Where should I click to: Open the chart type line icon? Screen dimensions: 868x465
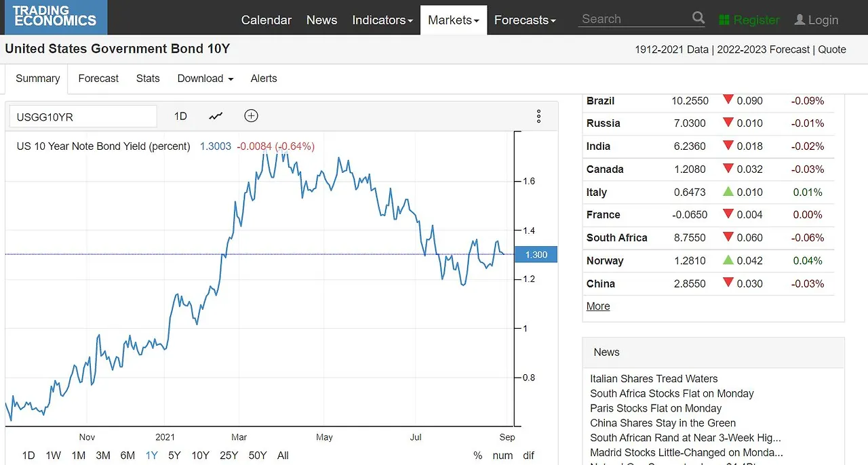[x=216, y=116]
